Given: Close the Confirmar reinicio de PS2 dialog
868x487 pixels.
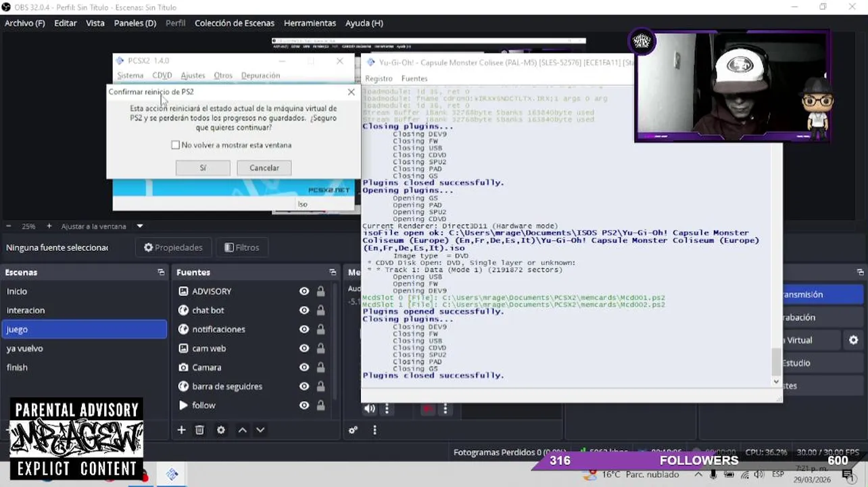Looking at the screenshot, I should (351, 91).
